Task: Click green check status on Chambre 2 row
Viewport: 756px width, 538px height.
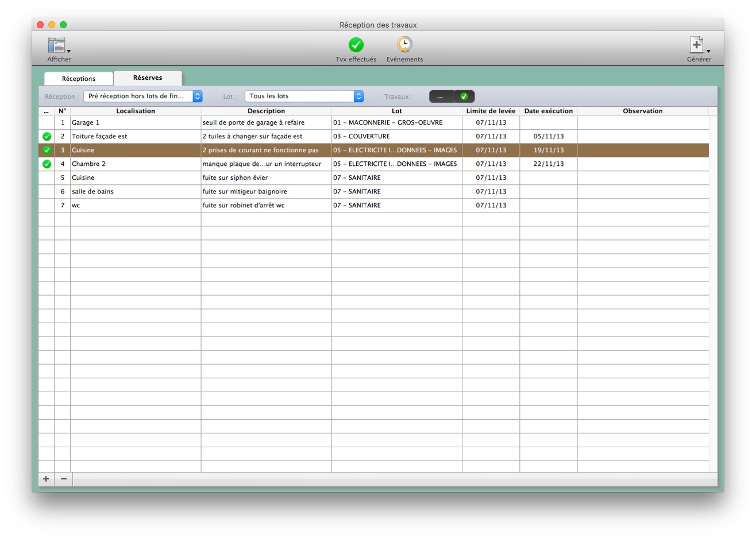Action: tap(47, 164)
